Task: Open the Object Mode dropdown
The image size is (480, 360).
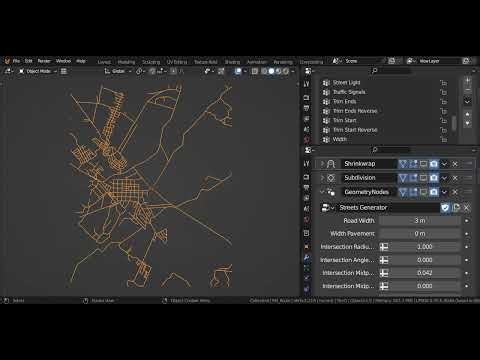Action: pyautogui.click(x=38, y=71)
